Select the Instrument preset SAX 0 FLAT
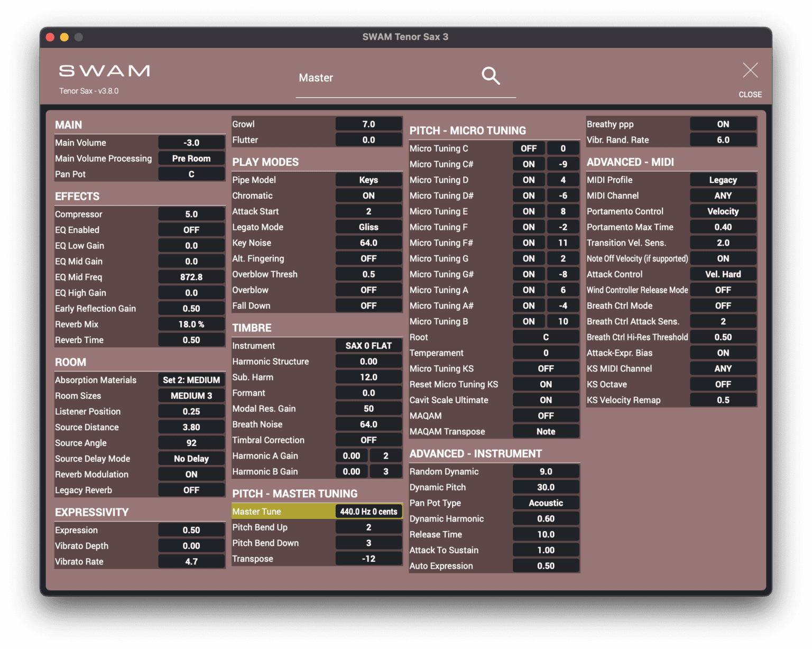The width and height of the screenshot is (812, 649). [368, 345]
